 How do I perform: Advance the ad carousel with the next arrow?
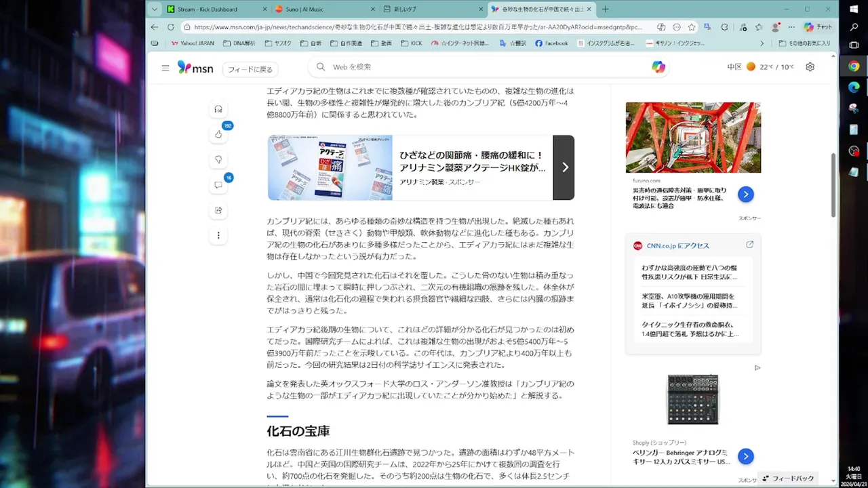[564, 167]
